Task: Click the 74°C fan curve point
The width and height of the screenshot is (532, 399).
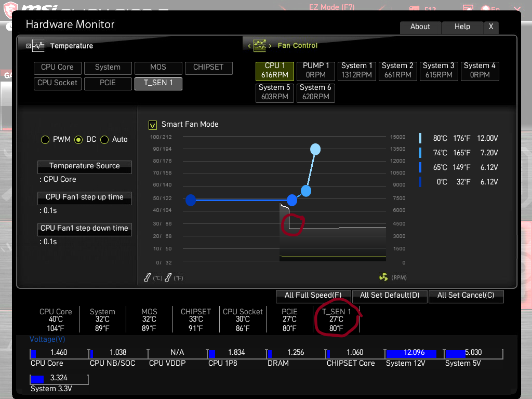Action: [x=305, y=191]
